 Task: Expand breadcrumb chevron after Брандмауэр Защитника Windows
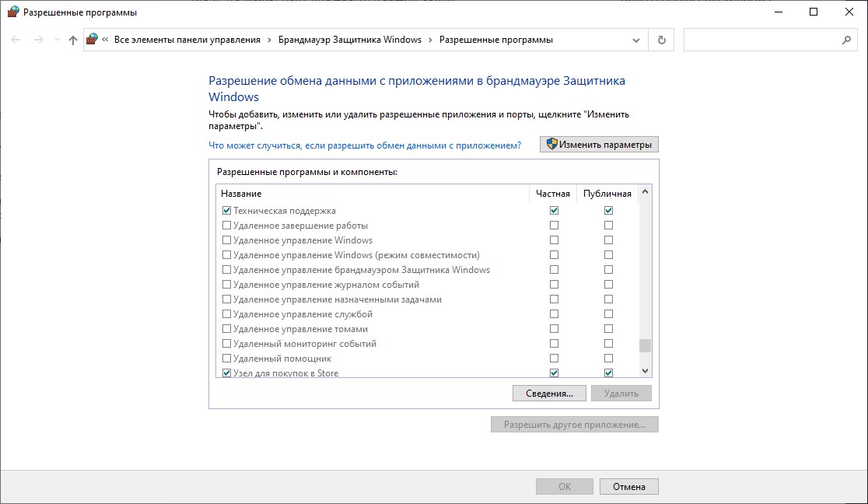pyautogui.click(x=430, y=40)
